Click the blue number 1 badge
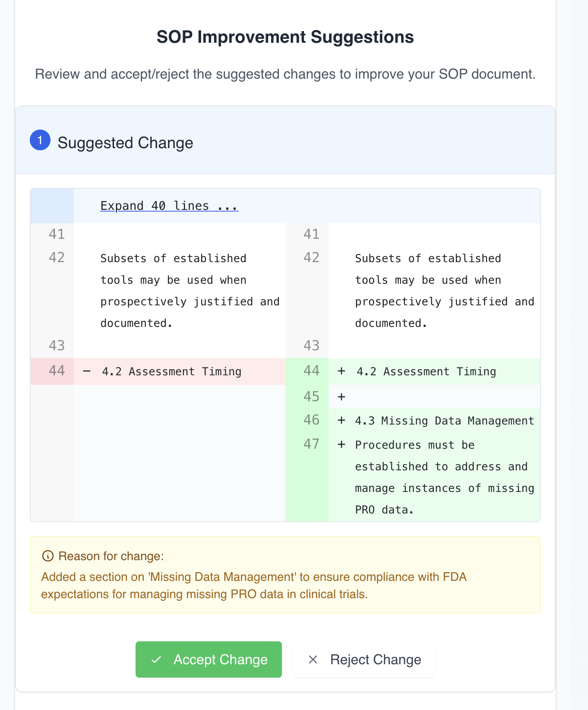The width and height of the screenshot is (588, 710). (40, 140)
